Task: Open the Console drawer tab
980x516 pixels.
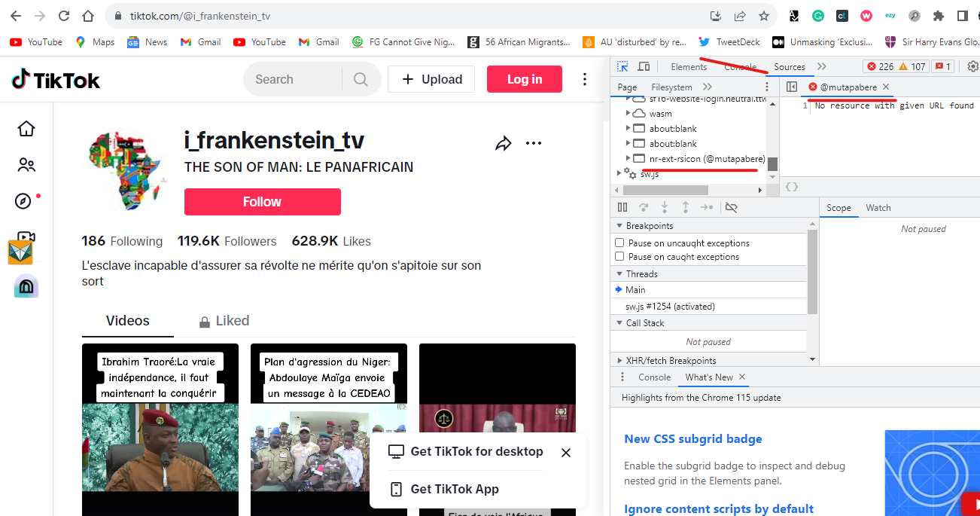Action: tap(654, 377)
